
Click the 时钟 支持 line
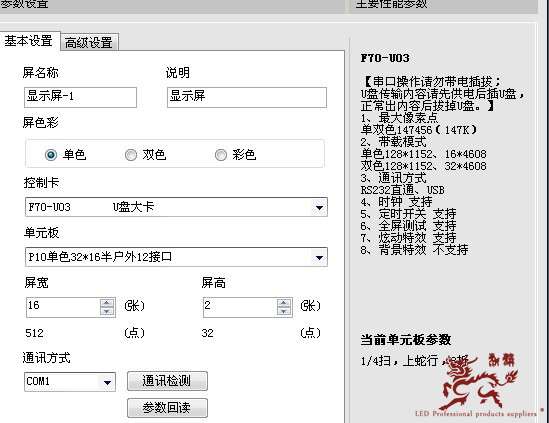click(396, 202)
